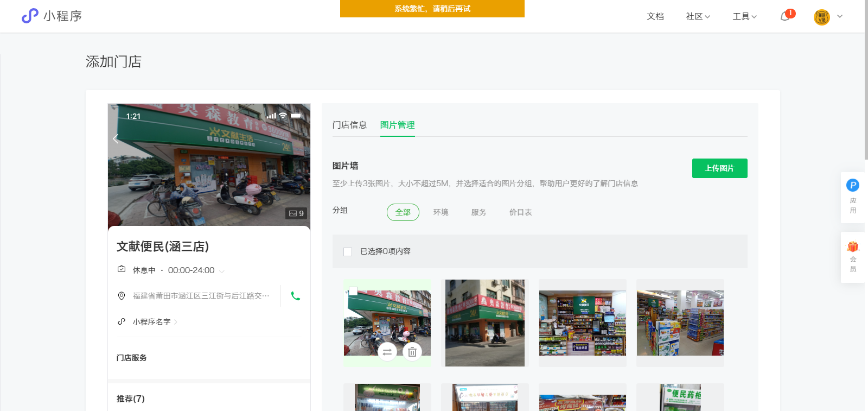
Task: Click the 推荐(7) heading
Action: (131, 399)
